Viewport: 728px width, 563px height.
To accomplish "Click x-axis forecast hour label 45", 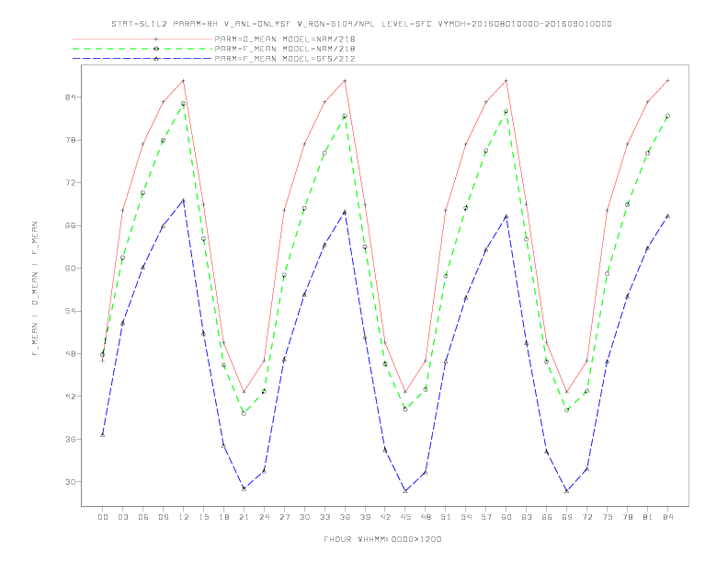I will [x=405, y=517].
